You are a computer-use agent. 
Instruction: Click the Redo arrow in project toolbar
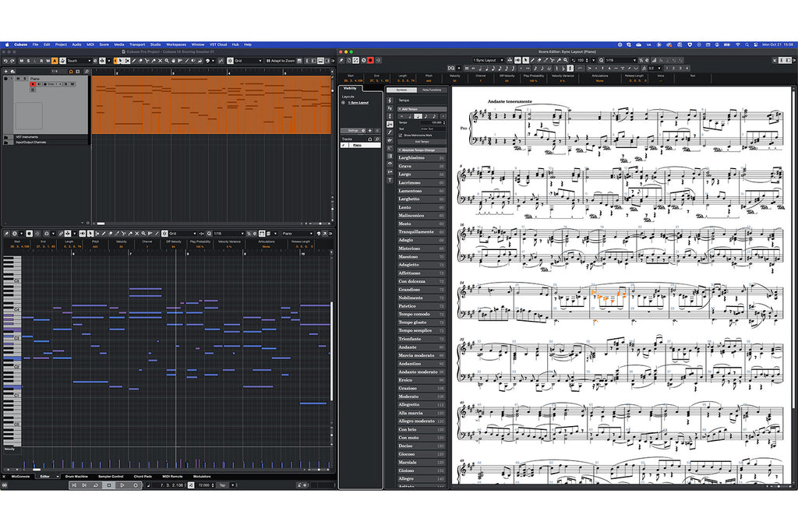[12, 61]
